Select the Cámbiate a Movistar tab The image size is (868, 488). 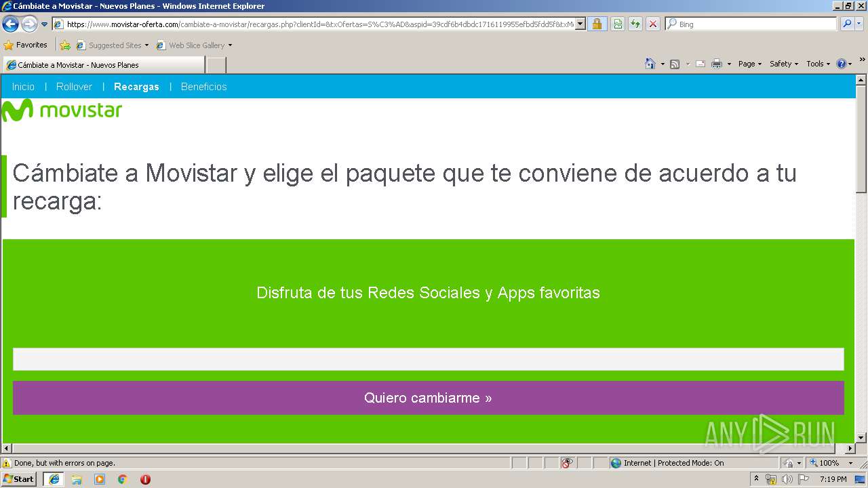104,65
